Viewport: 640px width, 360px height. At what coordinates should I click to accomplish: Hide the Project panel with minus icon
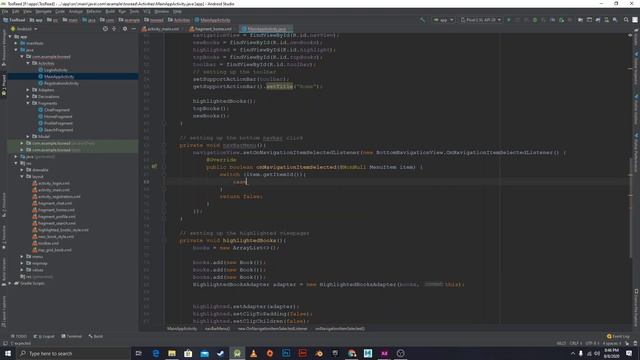pyautogui.click(x=133, y=29)
